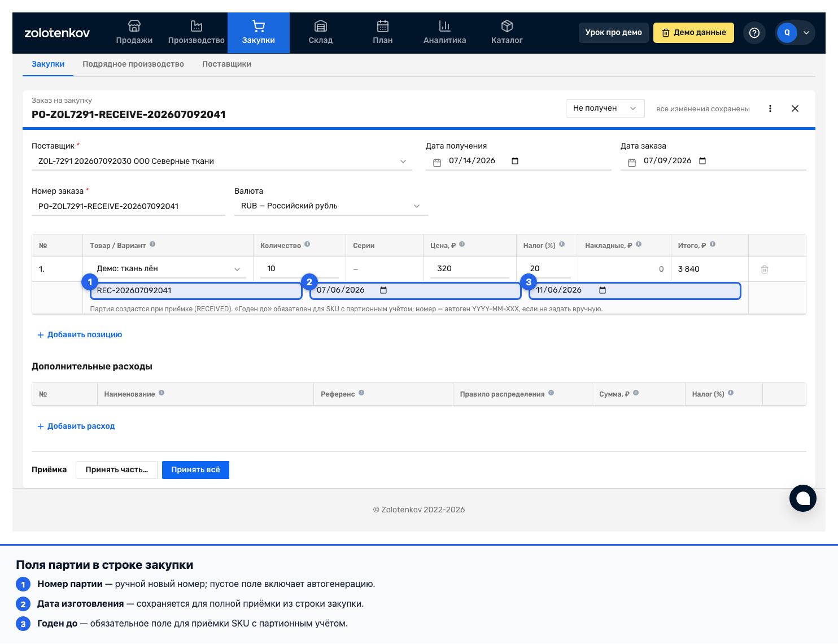Switch to Подрядное производство tab
Screen dimensions: 838x644
(133, 64)
